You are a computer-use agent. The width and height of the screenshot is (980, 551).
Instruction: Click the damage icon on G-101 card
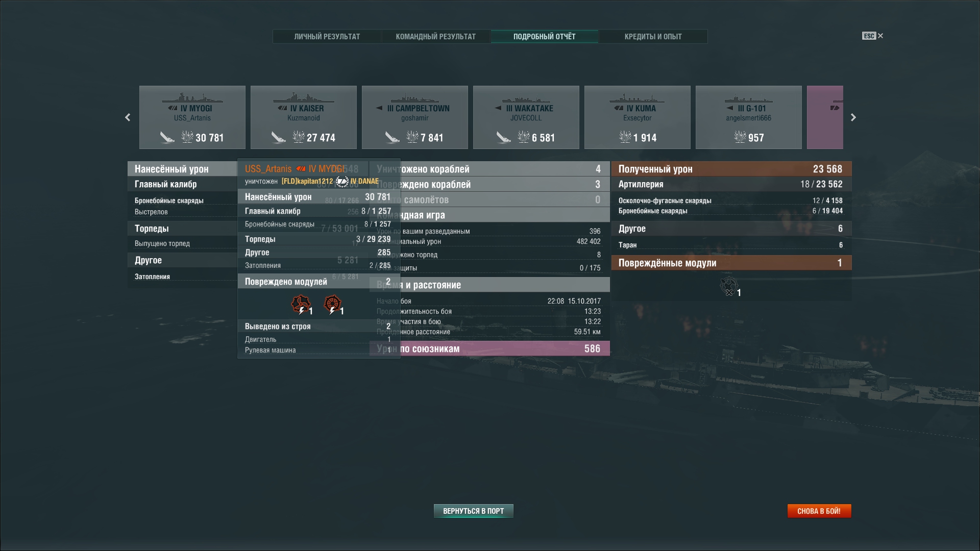click(x=740, y=137)
